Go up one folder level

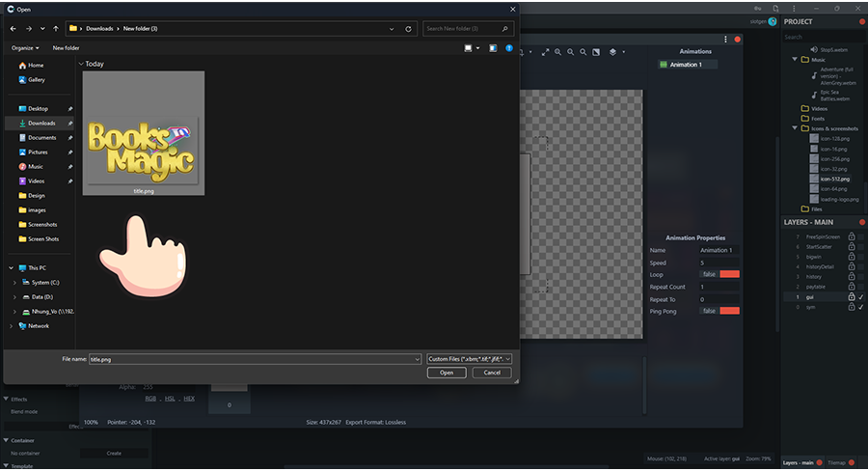pos(56,29)
